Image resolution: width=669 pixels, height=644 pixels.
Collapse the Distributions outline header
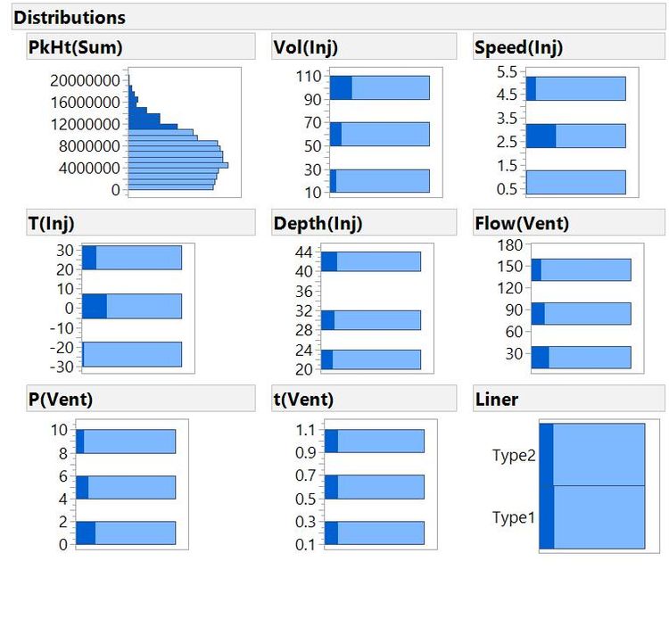pos(70,17)
